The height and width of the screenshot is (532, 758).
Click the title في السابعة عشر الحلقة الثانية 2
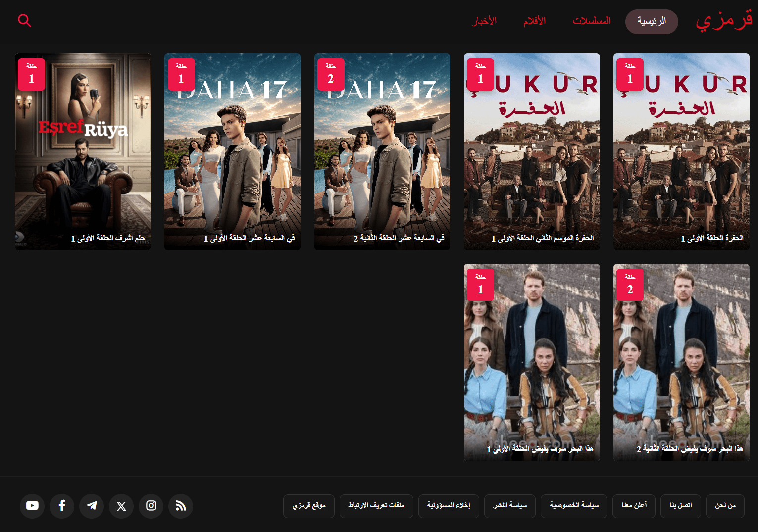coord(399,239)
